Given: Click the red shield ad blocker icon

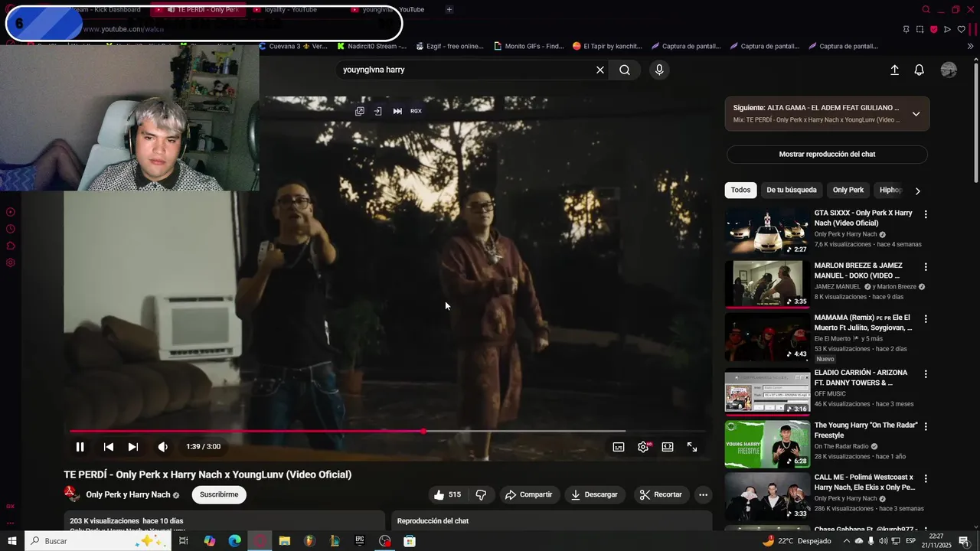Looking at the screenshot, I should tap(933, 29).
